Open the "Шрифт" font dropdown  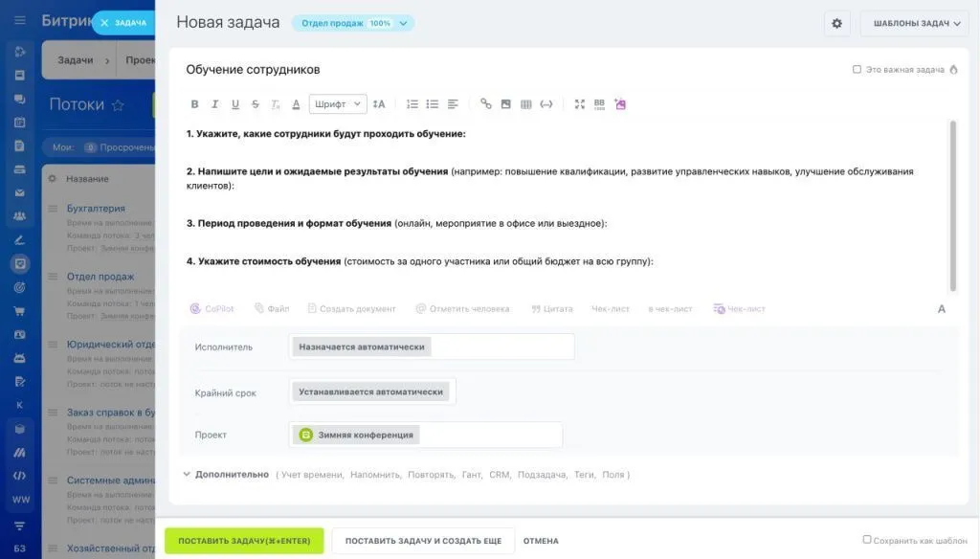[x=338, y=104]
